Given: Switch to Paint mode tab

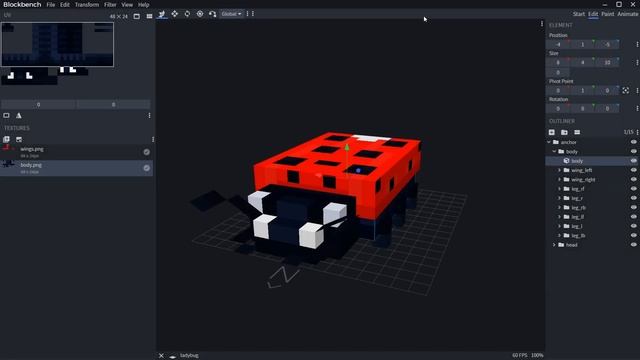Looking at the screenshot, I should pyautogui.click(x=607, y=14).
